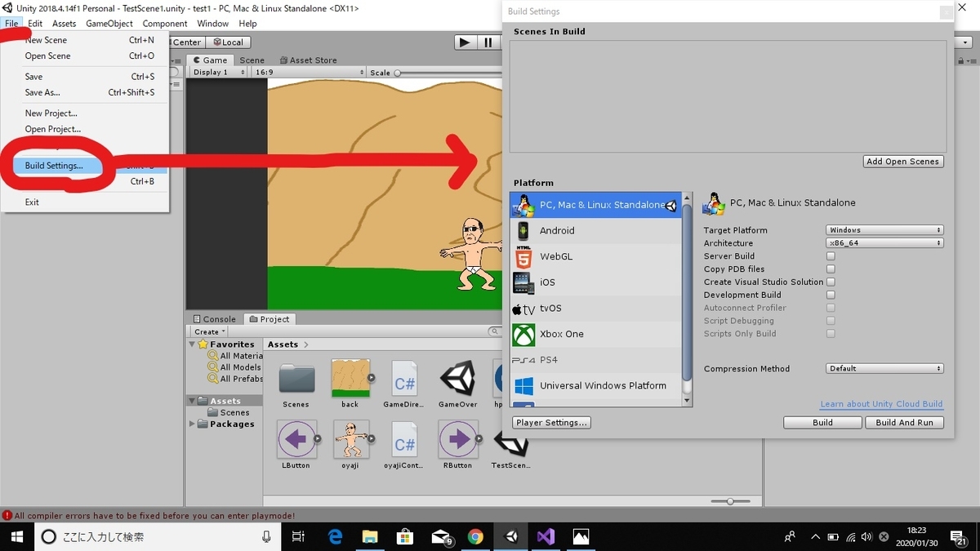Open the 16:9 aspect ratio dropdown
The image size is (980, 551).
pos(310,73)
